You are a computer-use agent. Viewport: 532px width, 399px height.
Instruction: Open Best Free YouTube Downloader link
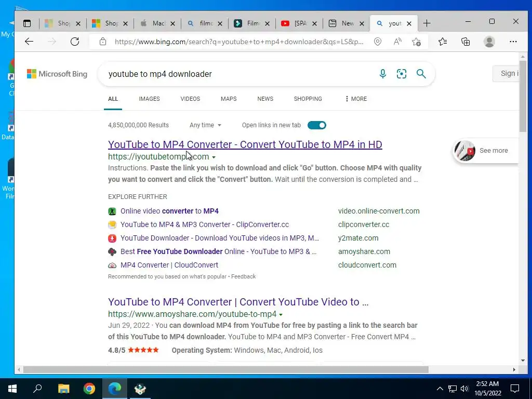pyautogui.click(x=218, y=252)
